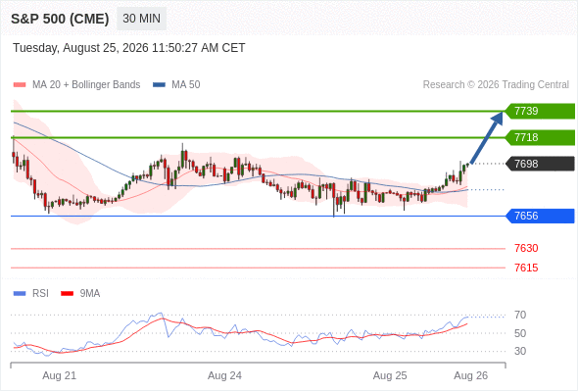Image resolution: width=578 pixels, height=392 pixels.
Task: Click the pink MA 20 Bollinger legend swatch
Action: click(20, 85)
